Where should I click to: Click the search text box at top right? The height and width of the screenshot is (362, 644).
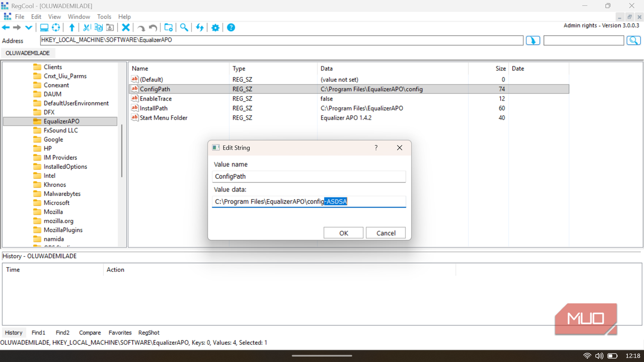583,40
